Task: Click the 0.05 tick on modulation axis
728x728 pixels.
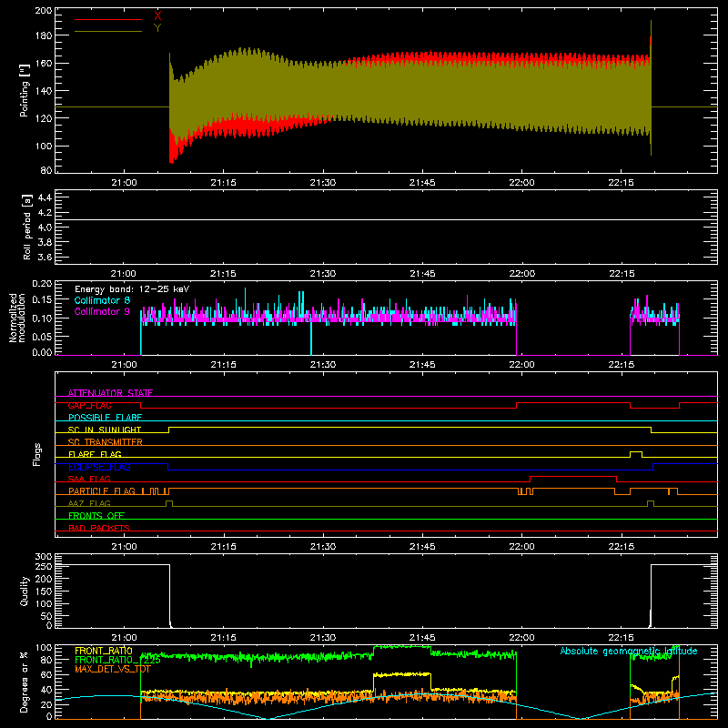Action: 43,336
